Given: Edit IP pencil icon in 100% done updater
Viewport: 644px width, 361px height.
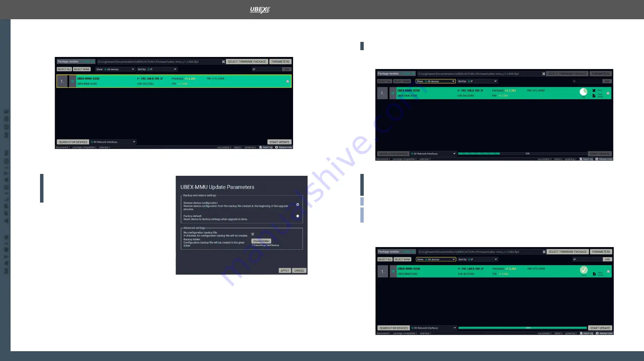Looking at the screenshot, I should point(482,269).
